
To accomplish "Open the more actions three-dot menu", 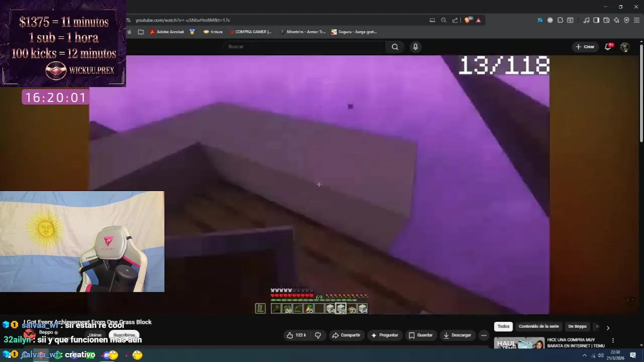I will pyautogui.click(x=484, y=335).
